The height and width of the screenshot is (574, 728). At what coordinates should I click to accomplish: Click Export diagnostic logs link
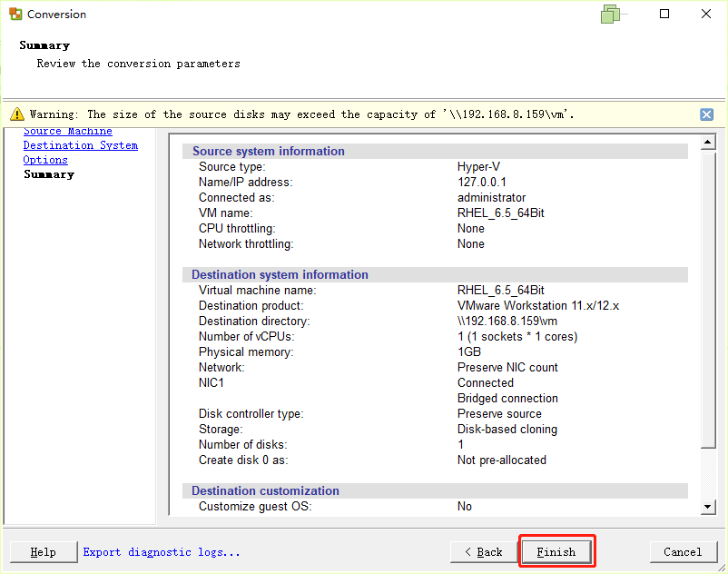(162, 552)
